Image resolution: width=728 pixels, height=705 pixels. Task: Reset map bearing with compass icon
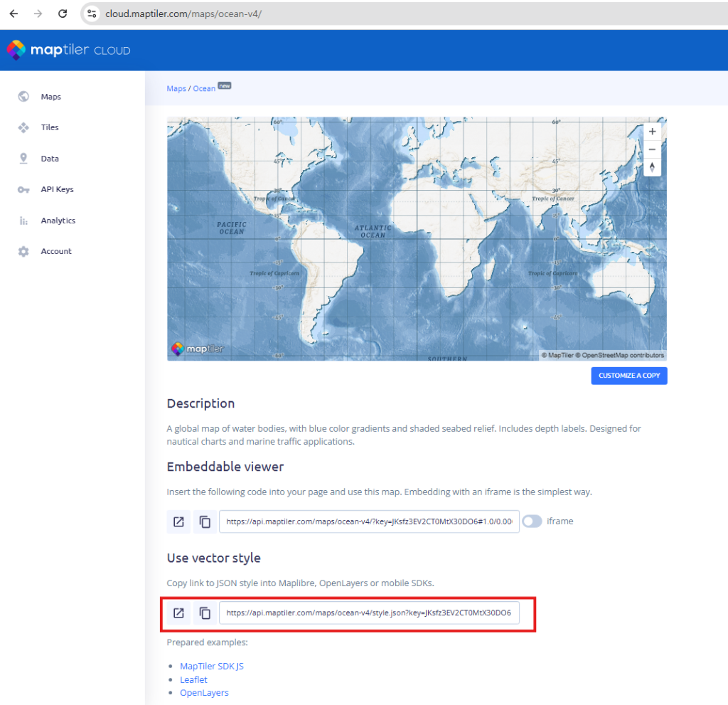tap(652, 167)
